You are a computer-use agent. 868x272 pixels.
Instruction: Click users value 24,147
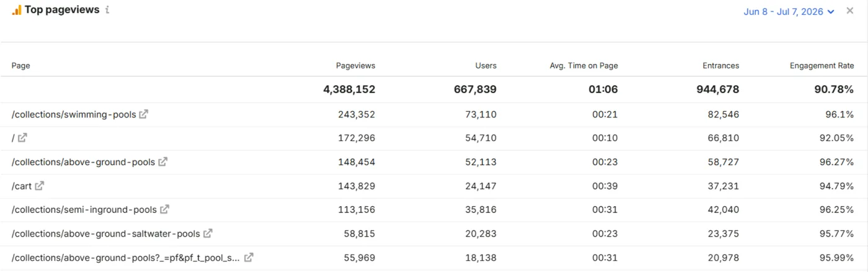[x=481, y=186]
